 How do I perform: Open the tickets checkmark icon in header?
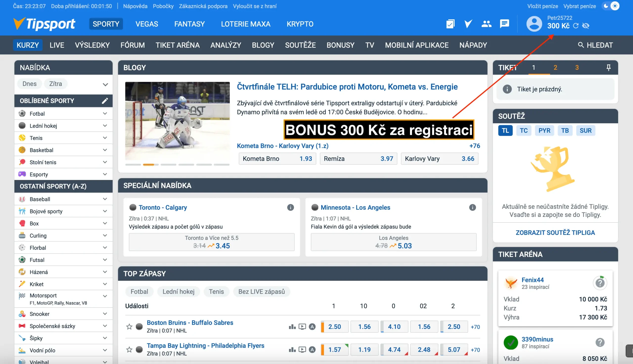click(x=450, y=24)
